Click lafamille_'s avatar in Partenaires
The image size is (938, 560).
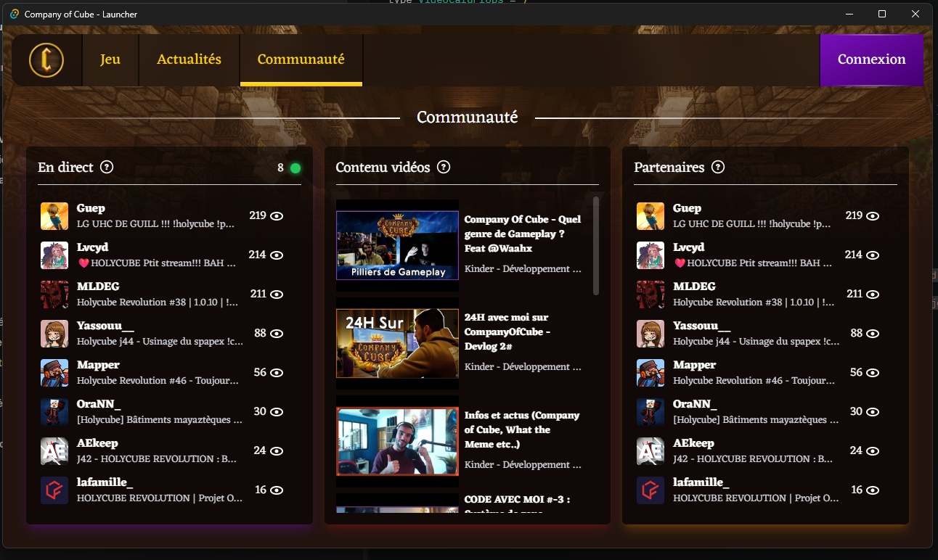pyautogui.click(x=651, y=490)
